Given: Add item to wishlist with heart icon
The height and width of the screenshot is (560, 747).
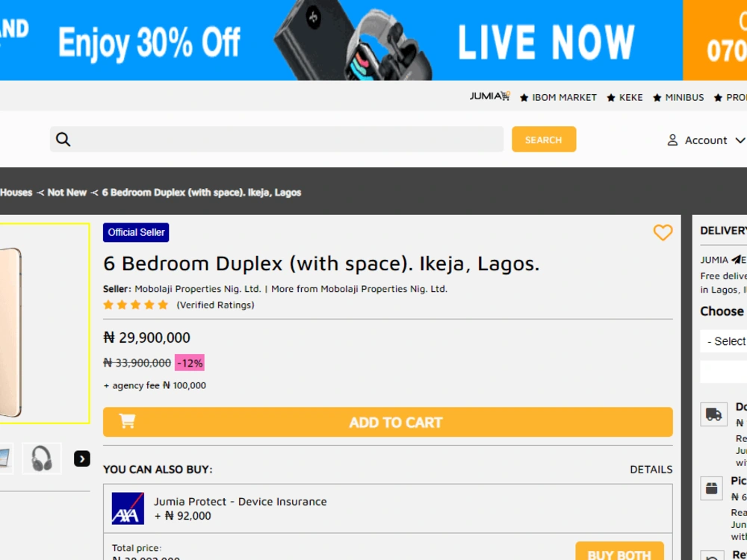Looking at the screenshot, I should click(x=663, y=232).
